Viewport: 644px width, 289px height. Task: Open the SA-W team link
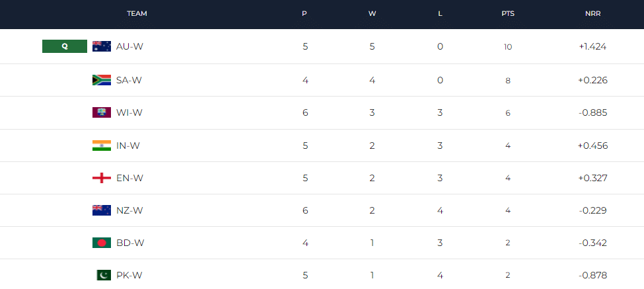pyautogui.click(x=129, y=80)
